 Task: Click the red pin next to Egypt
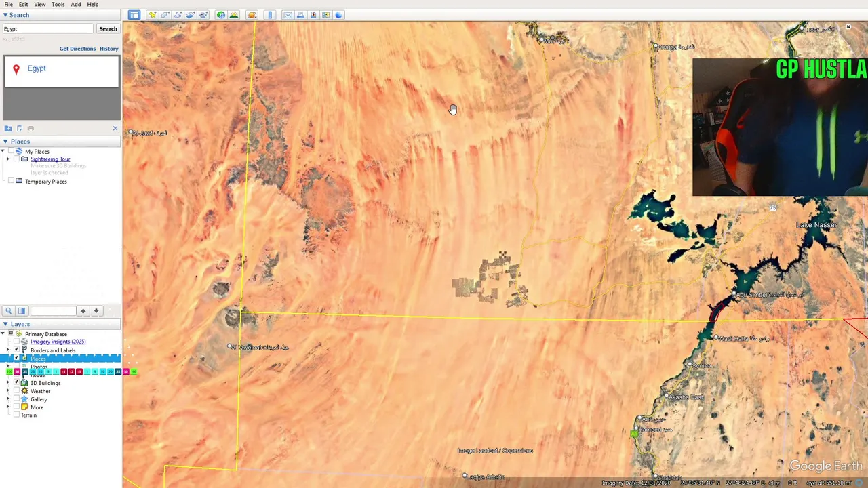[16, 69]
